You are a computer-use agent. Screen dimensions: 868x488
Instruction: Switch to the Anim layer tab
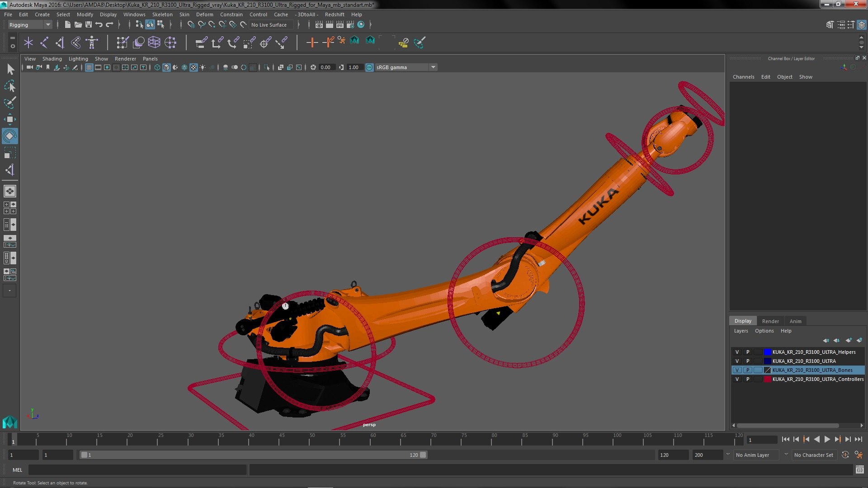coord(795,321)
